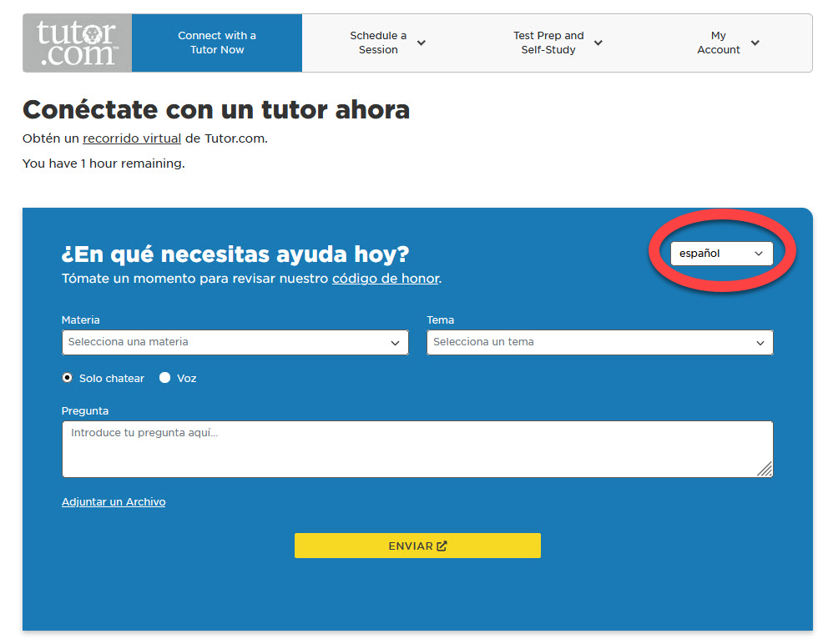Open the Selecciona una materia dropdown
The width and height of the screenshot is (828, 644).
pos(235,343)
